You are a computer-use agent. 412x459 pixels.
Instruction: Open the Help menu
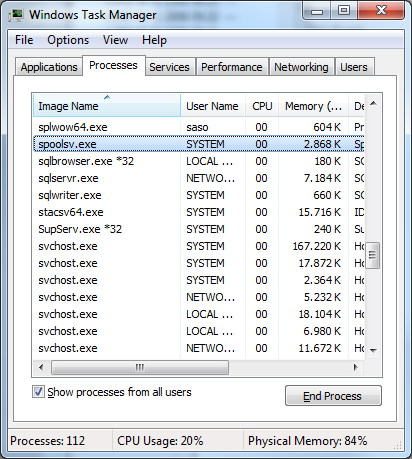point(154,40)
